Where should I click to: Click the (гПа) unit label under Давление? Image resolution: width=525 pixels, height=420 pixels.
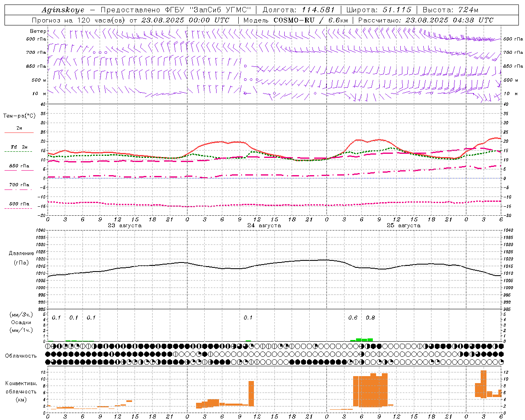(x=21, y=263)
